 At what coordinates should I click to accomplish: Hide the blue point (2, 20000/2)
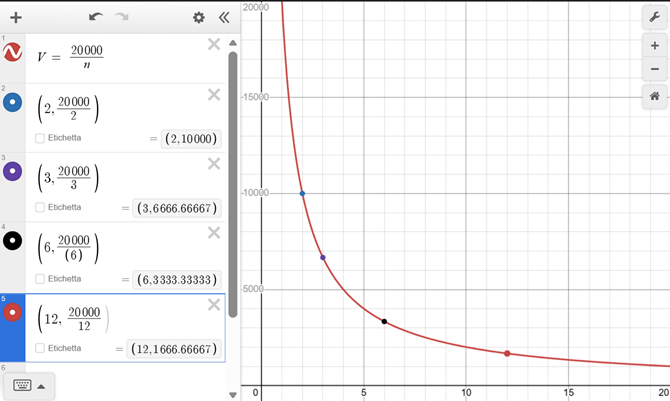pyautogui.click(x=13, y=102)
